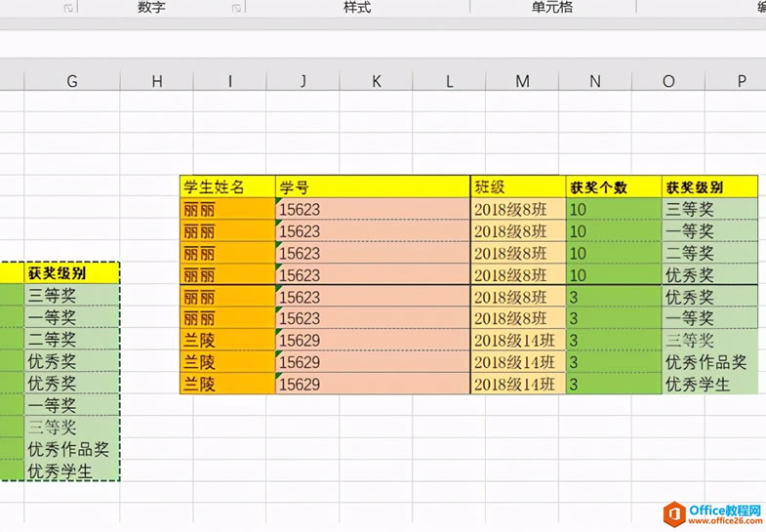Select column L header

click(x=449, y=81)
